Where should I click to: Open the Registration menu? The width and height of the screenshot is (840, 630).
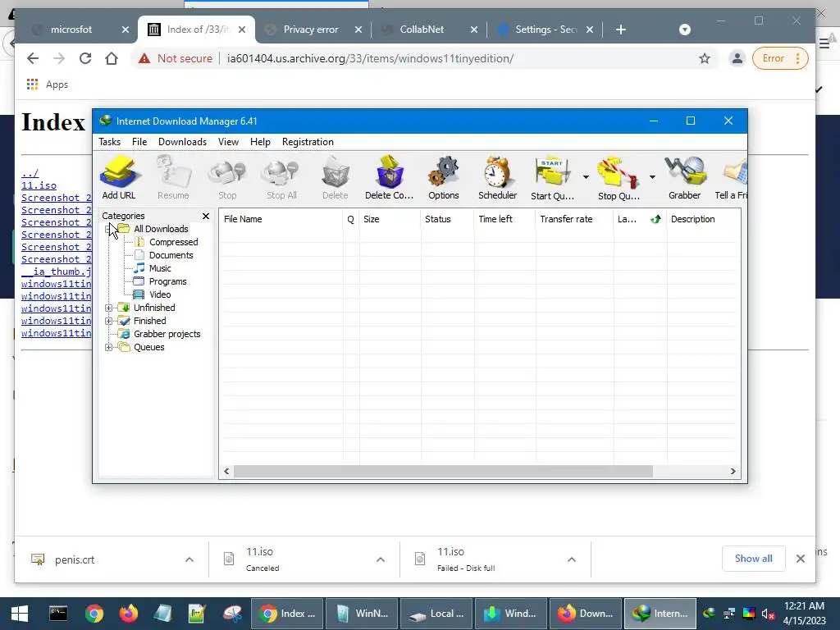point(308,142)
